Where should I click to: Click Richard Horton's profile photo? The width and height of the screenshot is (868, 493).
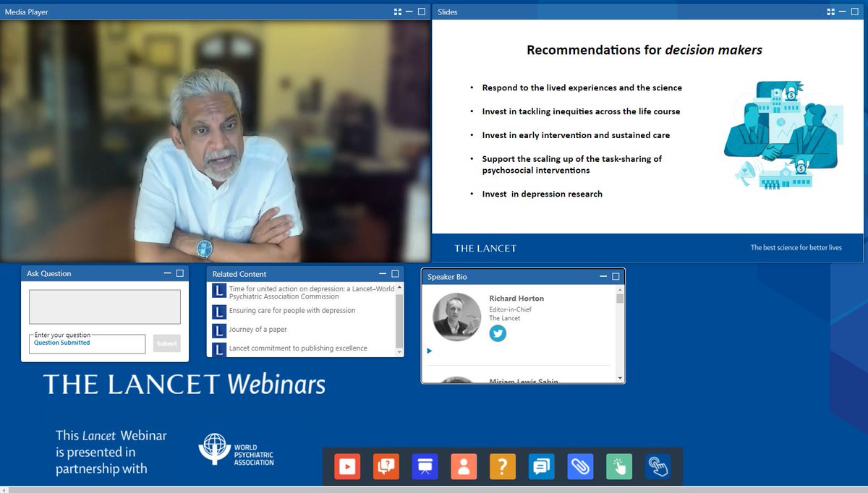tap(456, 317)
